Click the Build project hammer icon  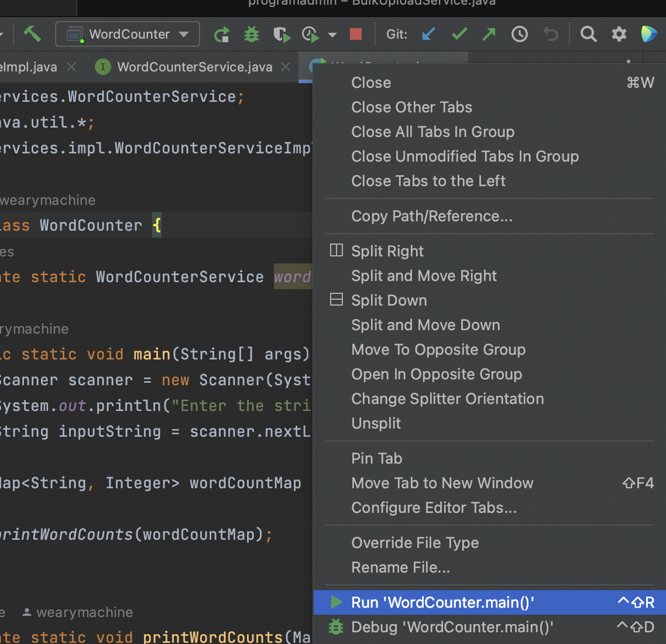(x=32, y=34)
